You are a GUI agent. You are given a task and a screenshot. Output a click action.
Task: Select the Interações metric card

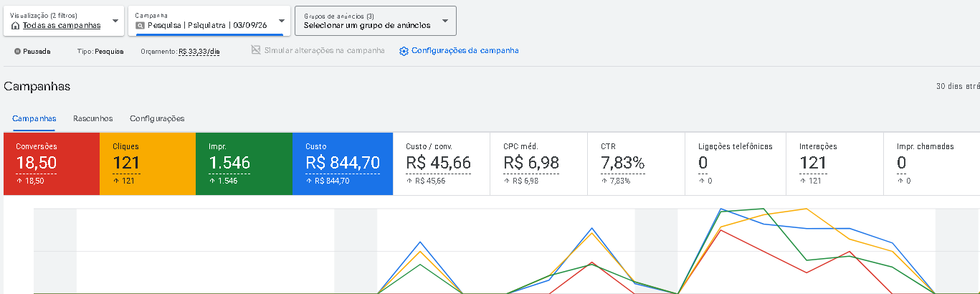(x=835, y=163)
